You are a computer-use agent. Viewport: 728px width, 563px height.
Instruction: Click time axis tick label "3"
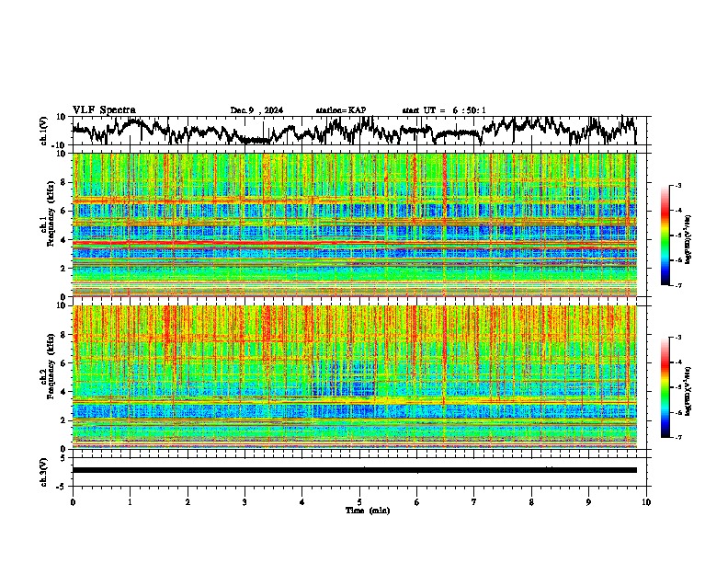tap(245, 502)
